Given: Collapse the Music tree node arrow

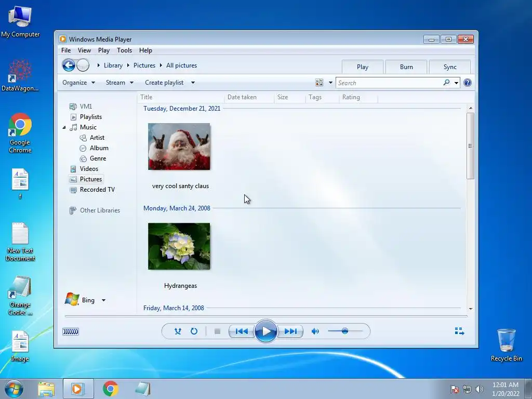Looking at the screenshot, I should (64, 128).
